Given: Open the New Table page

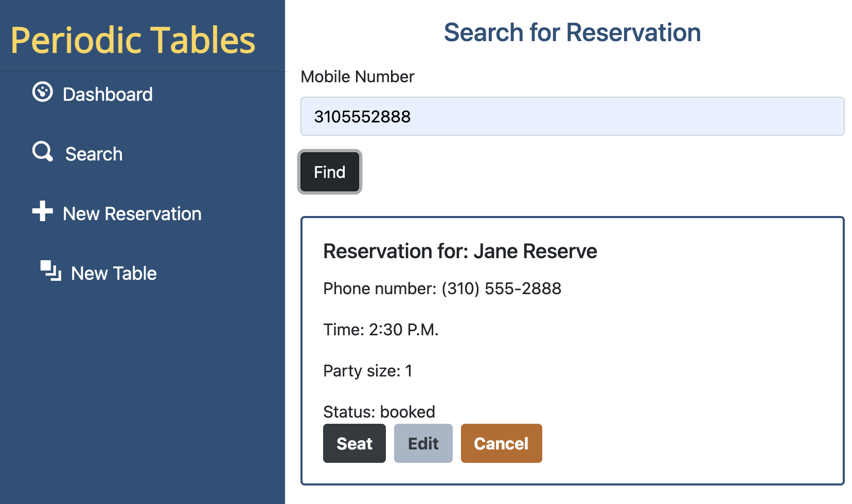Looking at the screenshot, I should [x=113, y=274].
